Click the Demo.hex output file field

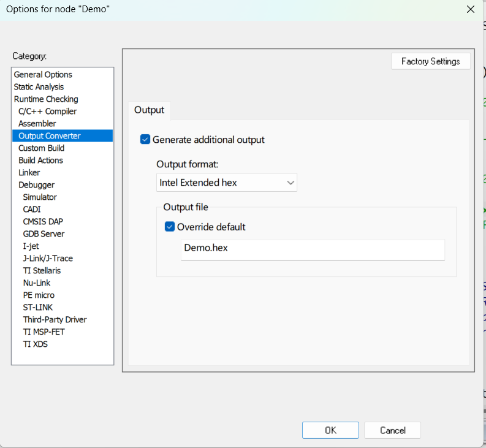pos(313,249)
